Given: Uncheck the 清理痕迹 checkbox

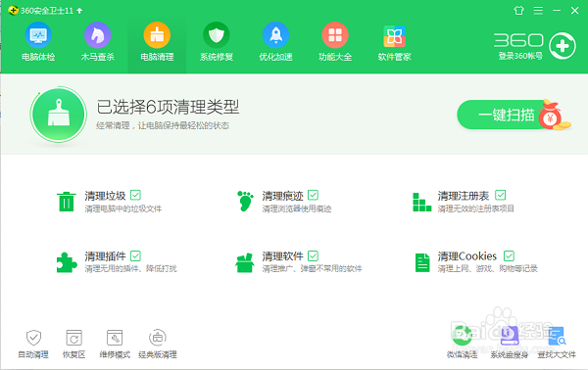Looking at the screenshot, I should (314, 195).
